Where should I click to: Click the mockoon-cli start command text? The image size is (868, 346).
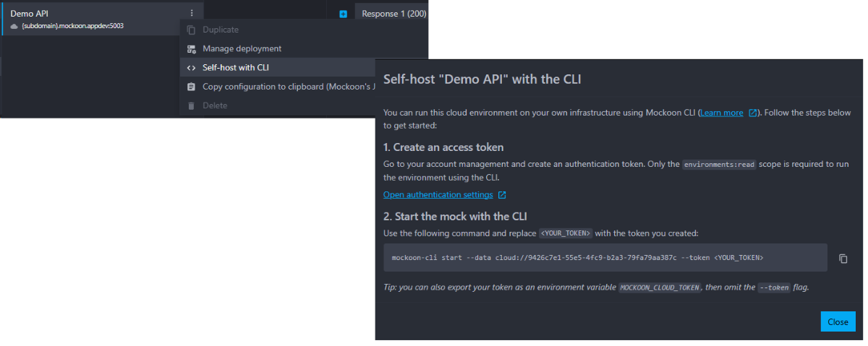(x=577, y=258)
